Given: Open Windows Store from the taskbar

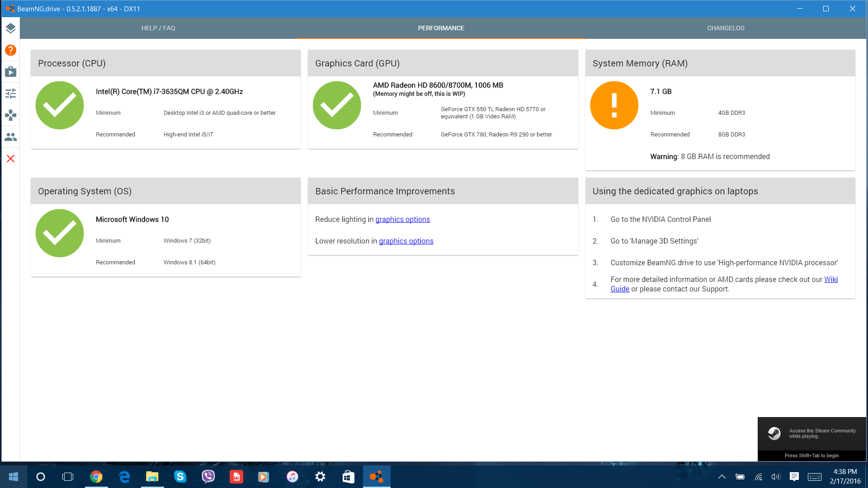Looking at the screenshot, I should coord(348,477).
